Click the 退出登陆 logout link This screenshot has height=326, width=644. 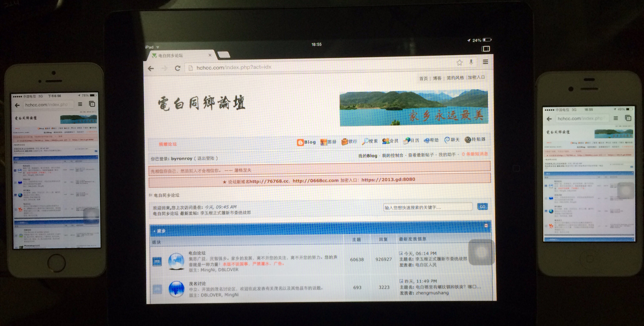[205, 158]
